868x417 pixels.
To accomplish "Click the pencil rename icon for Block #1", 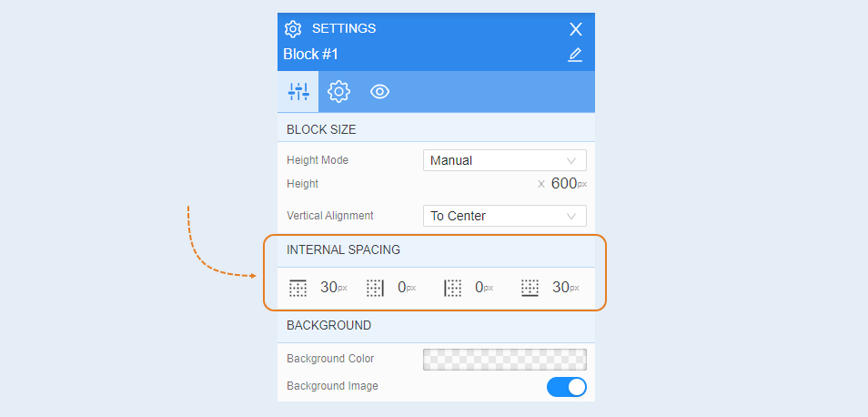I will [x=576, y=55].
